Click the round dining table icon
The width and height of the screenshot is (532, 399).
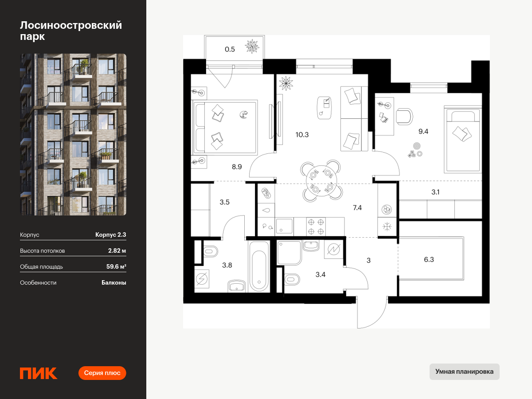[321, 181]
